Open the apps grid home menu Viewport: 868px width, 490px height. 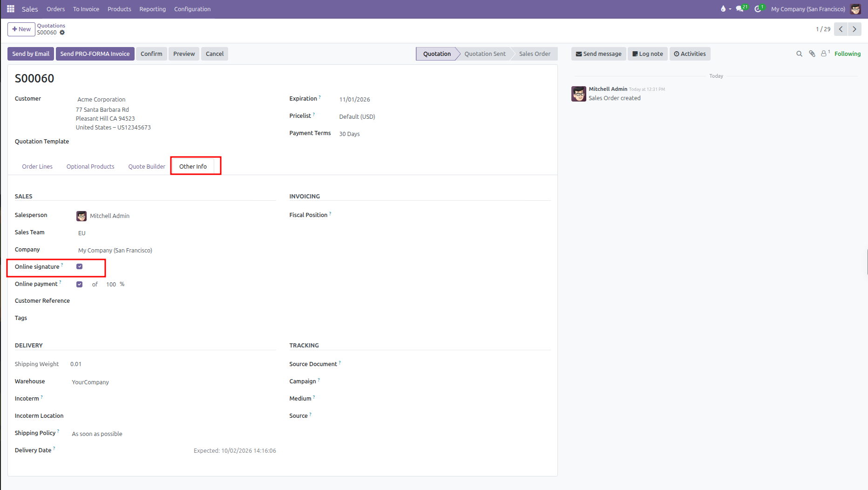click(11, 9)
